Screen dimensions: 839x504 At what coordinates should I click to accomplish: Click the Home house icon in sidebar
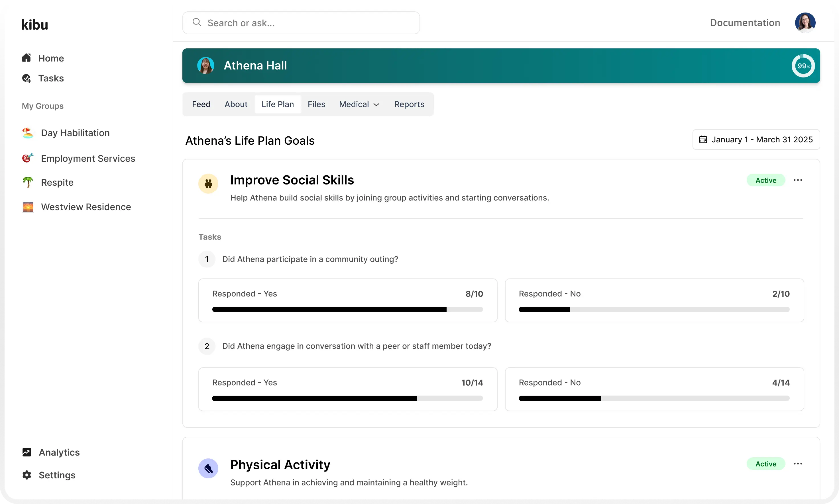click(27, 58)
